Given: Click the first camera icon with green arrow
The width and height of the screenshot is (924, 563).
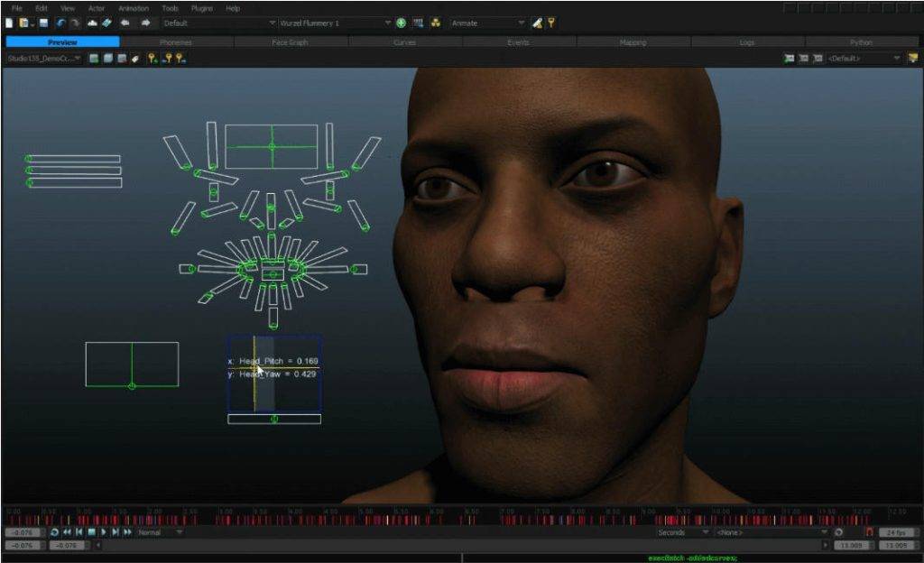Looking at the screenshot, I should (x=789, y=59).
